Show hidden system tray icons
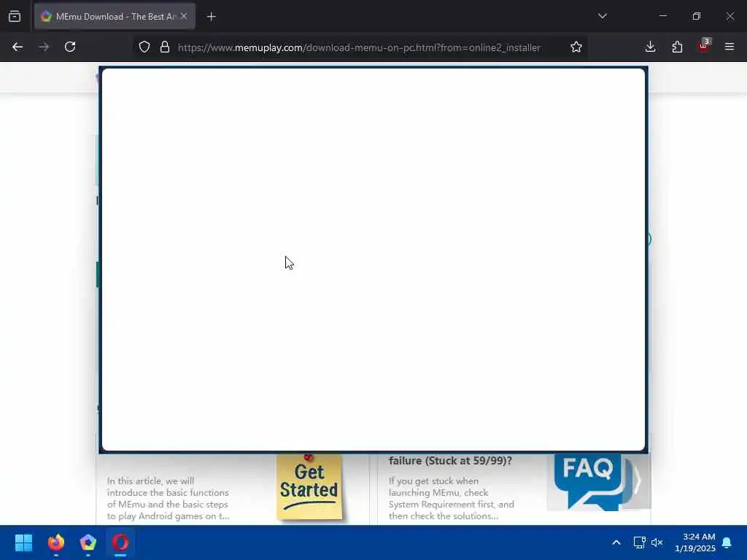This screenshot has height=560, width=747. tap(616, 542)
